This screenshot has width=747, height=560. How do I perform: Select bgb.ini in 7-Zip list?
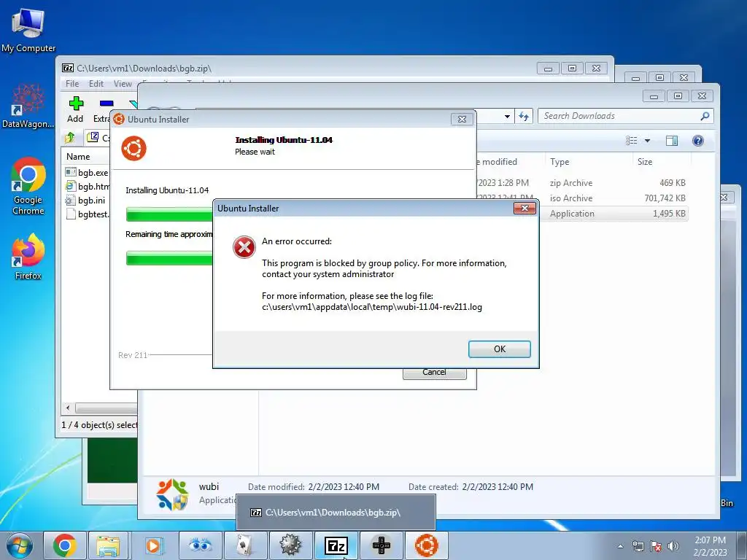pos(86,200)
